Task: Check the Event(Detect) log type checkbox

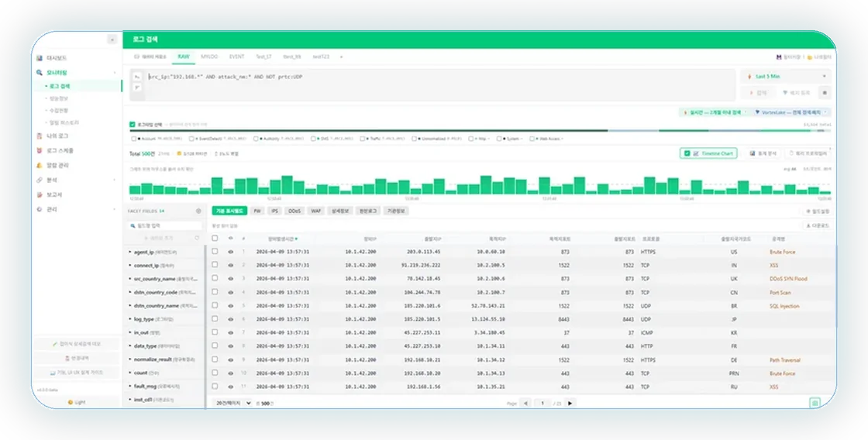Action: coord(191,139)
